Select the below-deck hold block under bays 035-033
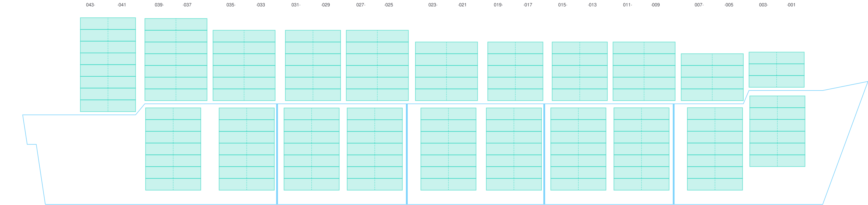The height and width of the screenshot is (205, 868). tap(247, 149)
